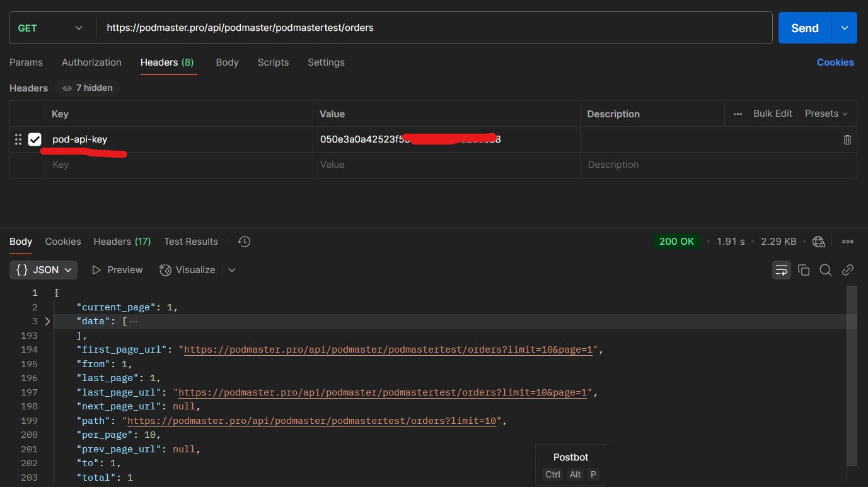Click the request URL field
The image size is (868, 487).
(434, 28)
